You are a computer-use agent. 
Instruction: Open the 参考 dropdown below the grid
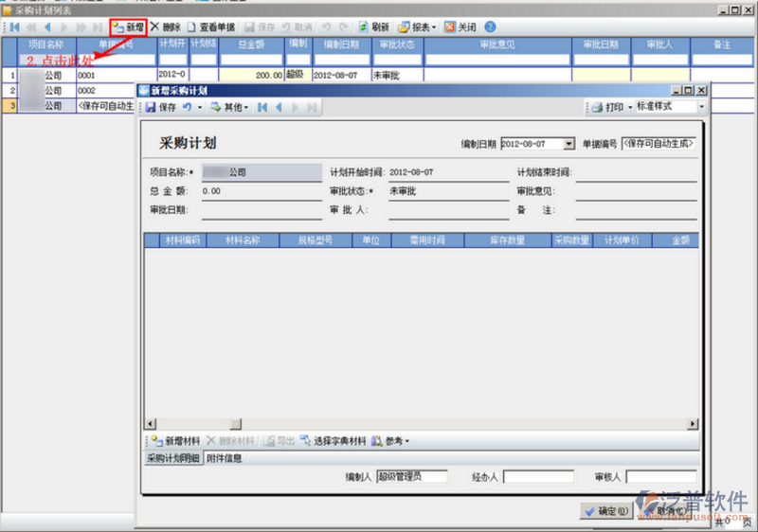click(391, 441)
